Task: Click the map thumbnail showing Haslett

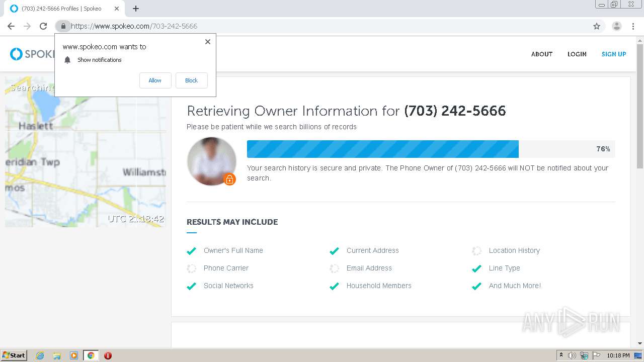Action: tap(86, 152)
